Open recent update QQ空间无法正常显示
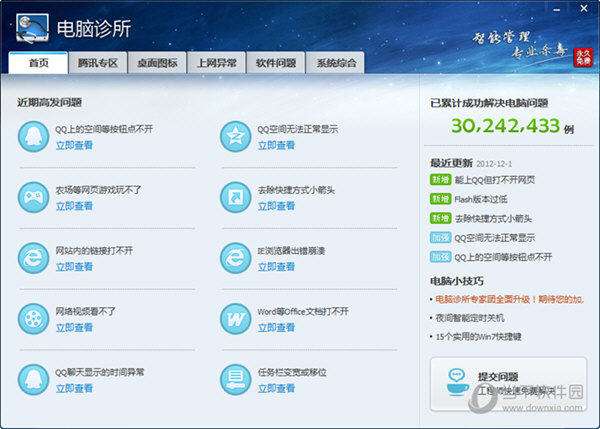600x429 pixels. click(x=494, y=238)
